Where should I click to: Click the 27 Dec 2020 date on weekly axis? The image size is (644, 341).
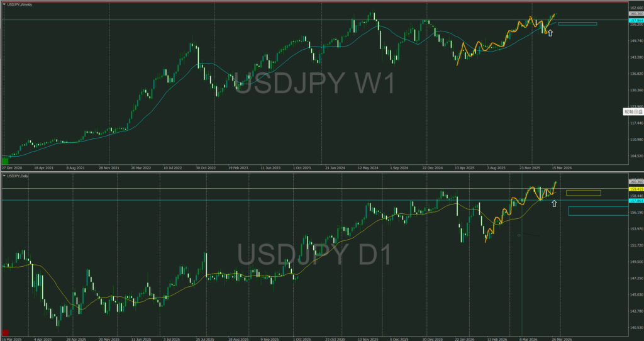[11, 169]
